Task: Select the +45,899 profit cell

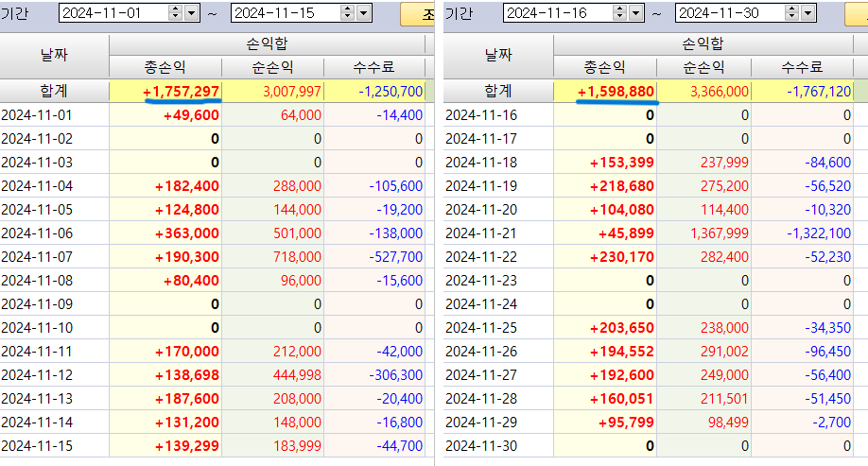Action: pos(605,233)
